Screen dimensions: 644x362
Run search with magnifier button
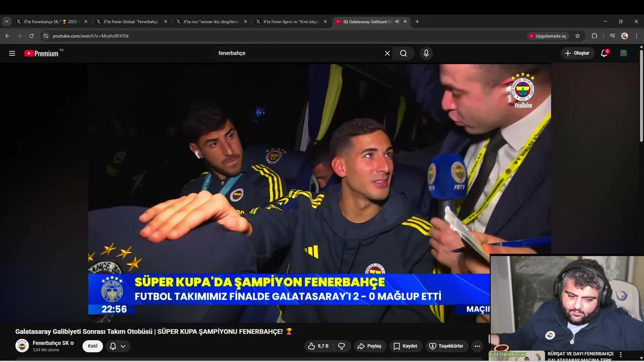click(x=404, y=53)
